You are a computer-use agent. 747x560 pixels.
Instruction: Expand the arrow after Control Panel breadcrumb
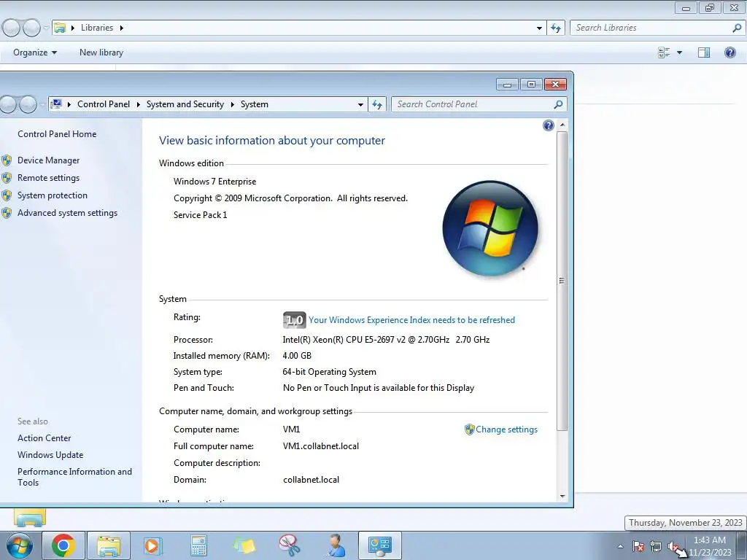pyautogui.click(x=138, y=104)
